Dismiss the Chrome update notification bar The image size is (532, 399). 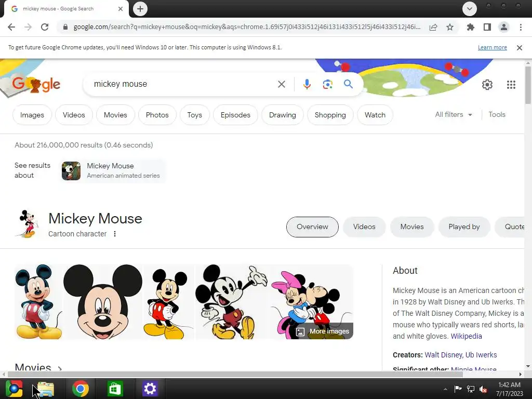520,48
